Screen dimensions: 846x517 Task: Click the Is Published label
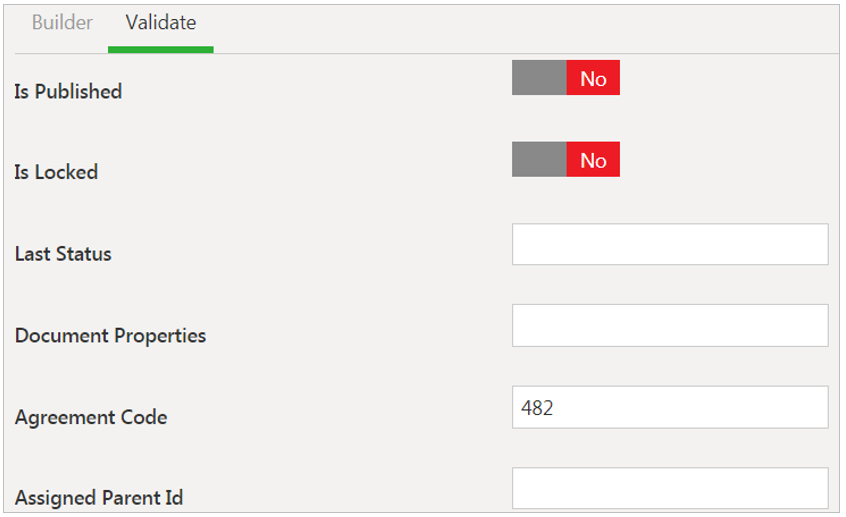68,91
